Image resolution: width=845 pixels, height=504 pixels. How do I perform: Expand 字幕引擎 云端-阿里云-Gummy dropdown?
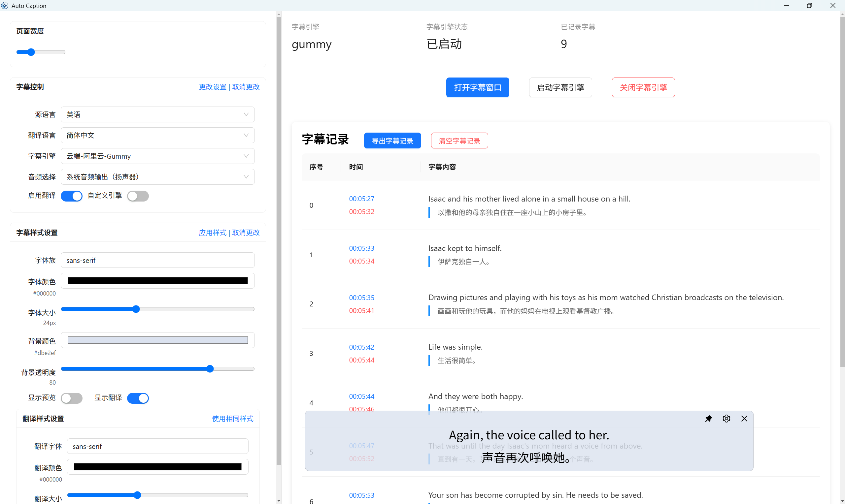pos(157,156)
